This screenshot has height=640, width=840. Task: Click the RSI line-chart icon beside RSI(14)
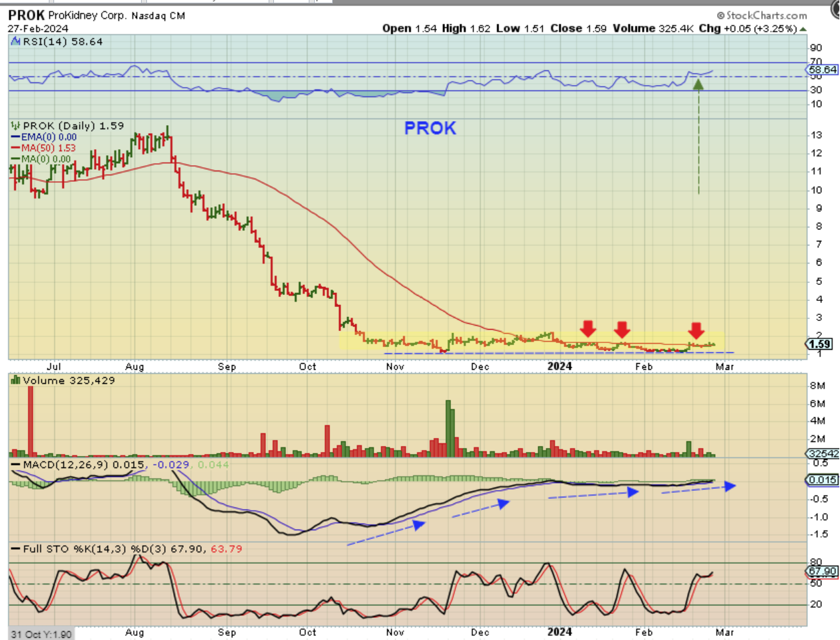15,41
